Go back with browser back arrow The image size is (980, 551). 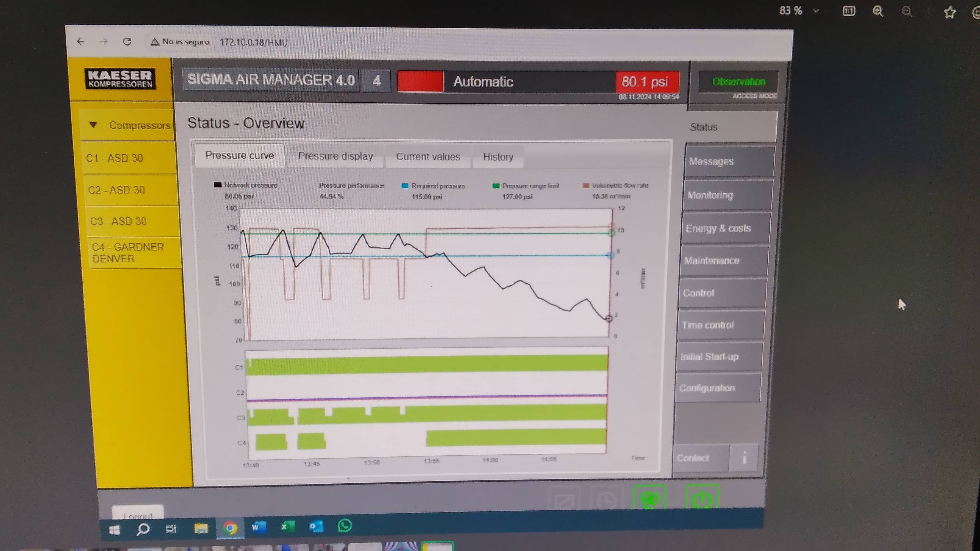point(80,41)
